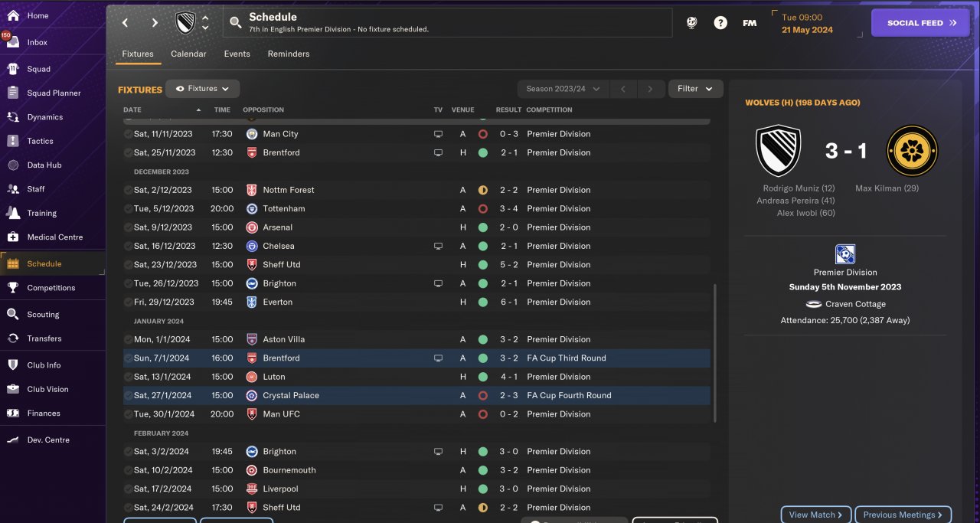Open the Tactics screen icon
This screenshot has width=980, height=523.
tap(13, 141)
